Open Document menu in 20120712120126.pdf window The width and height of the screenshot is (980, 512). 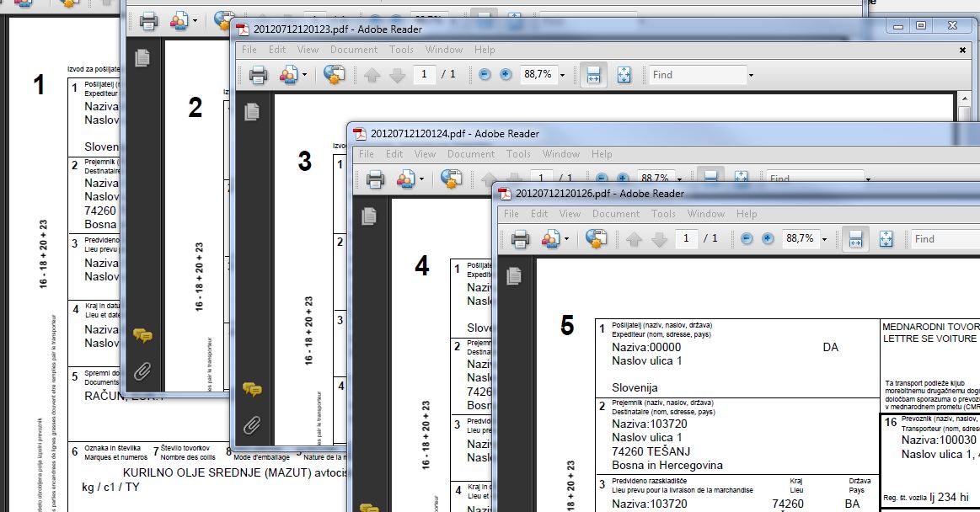click(x=616, y=214)
